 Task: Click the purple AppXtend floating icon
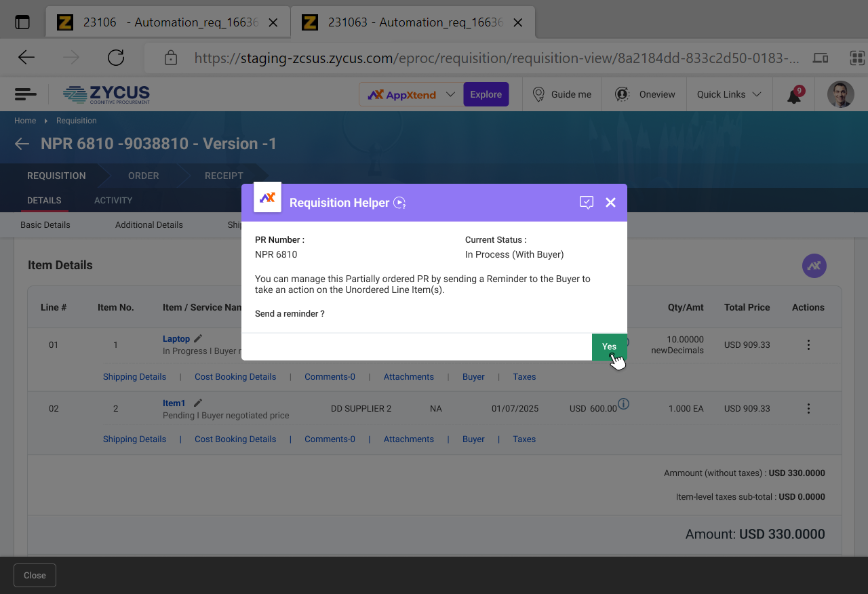[814, 266]
